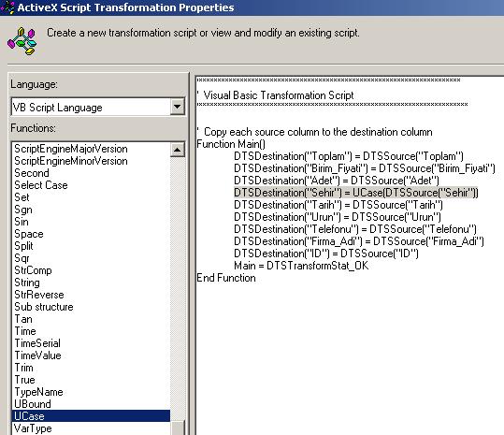Select the Trim function entry

coord(23,368)
